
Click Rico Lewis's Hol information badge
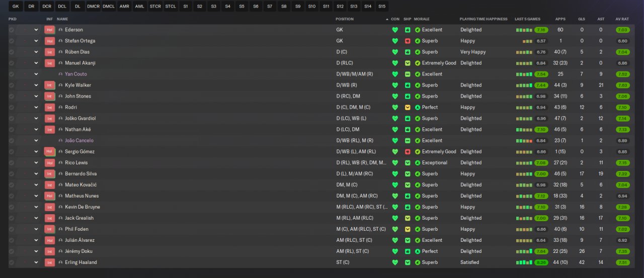tap(49, 163)
